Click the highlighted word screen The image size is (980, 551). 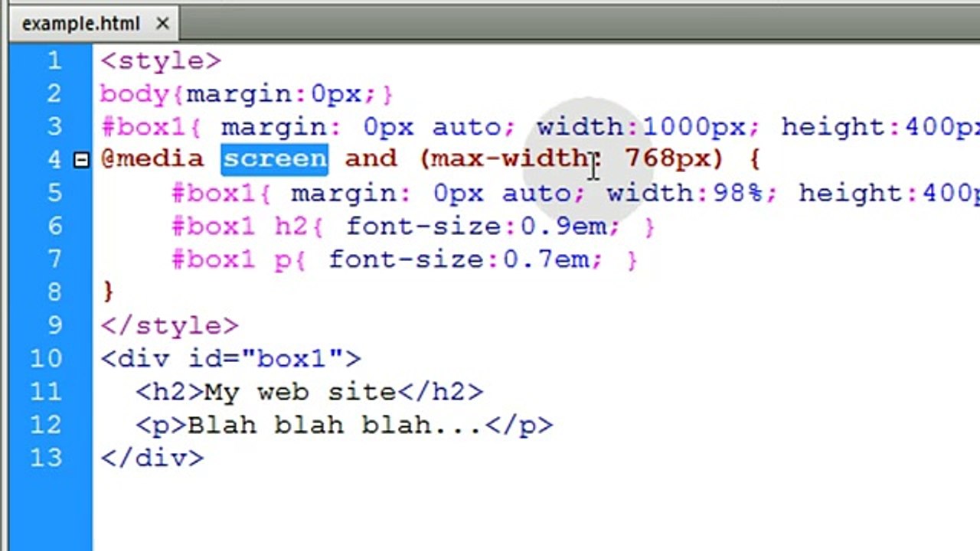[x=275, y=159]
